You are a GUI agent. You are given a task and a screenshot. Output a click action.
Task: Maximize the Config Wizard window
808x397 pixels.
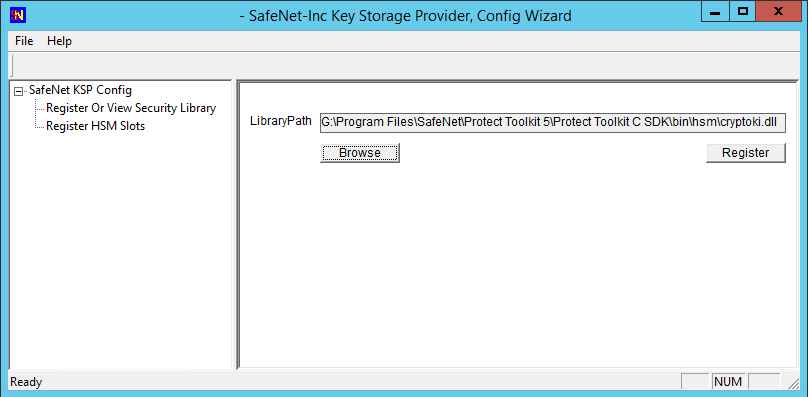743,12
